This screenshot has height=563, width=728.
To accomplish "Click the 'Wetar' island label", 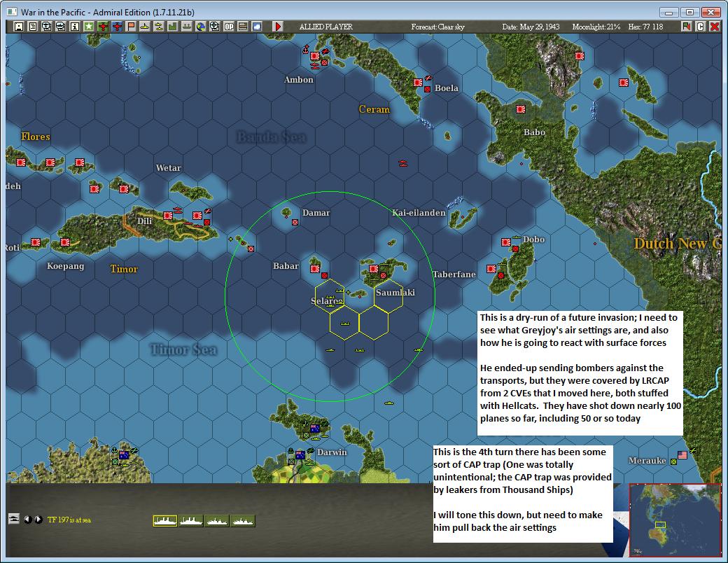I will coord(169,167).
